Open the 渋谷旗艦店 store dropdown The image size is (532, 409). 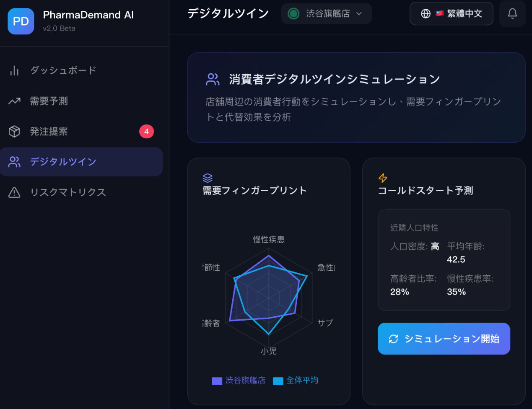(x=326, y=13)
